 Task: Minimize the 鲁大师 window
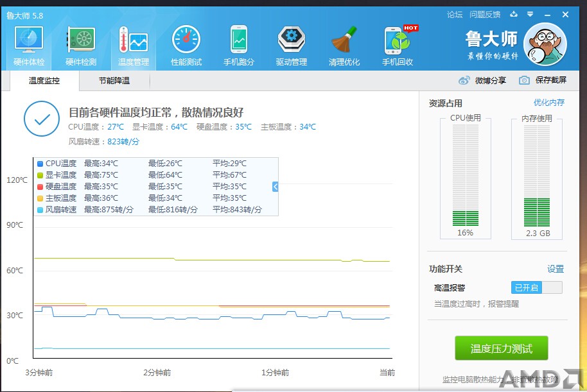point(547,15)
